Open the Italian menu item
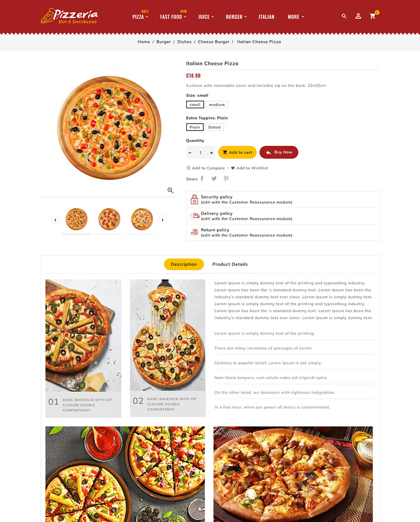The image size is (420, 522). (x=266, y=17)
